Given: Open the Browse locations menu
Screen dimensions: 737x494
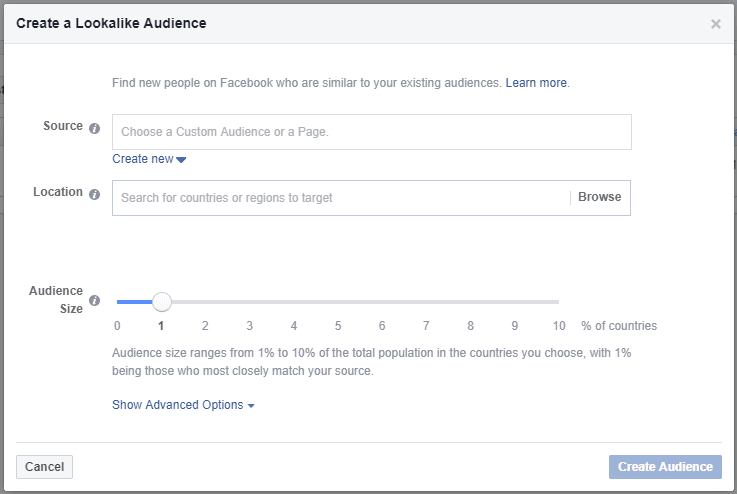Looking at the screenshot, I should (x=599, y=197).
